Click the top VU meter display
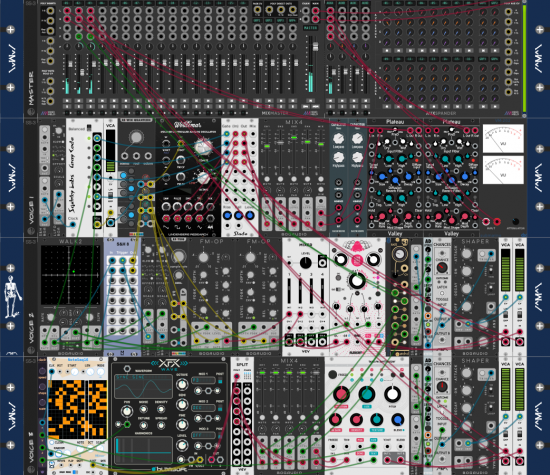This screenshot has height=475, width=550. [x=503, y=139]
